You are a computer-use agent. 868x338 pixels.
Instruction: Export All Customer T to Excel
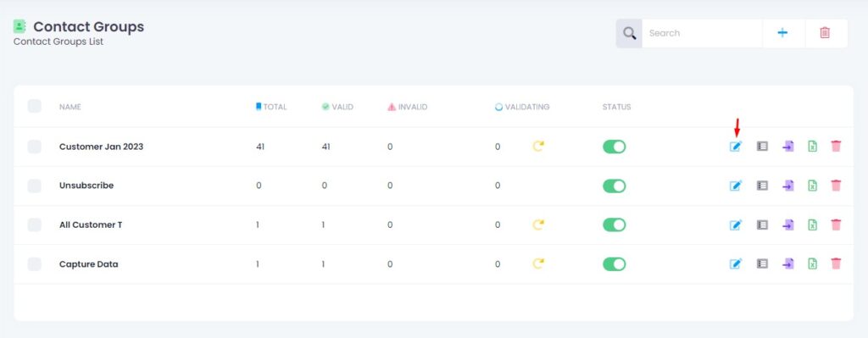click(x=812, y=225)
